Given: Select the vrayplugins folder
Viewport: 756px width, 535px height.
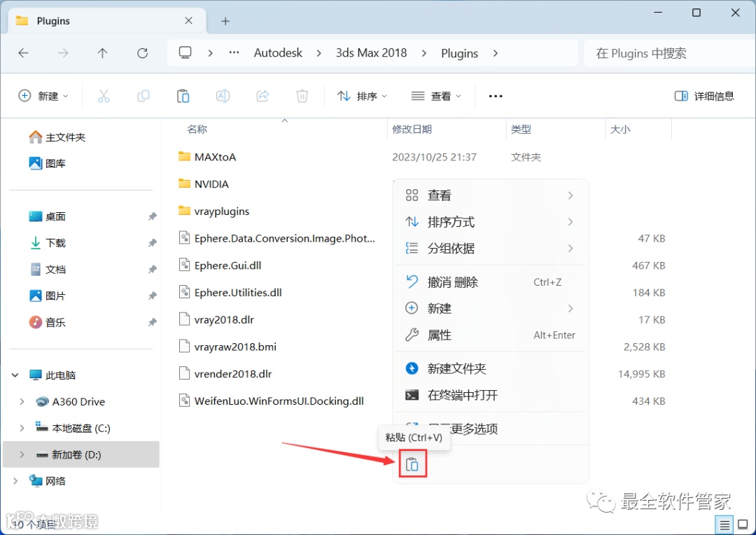Looking at the screenshot, I should click(222, 211).
